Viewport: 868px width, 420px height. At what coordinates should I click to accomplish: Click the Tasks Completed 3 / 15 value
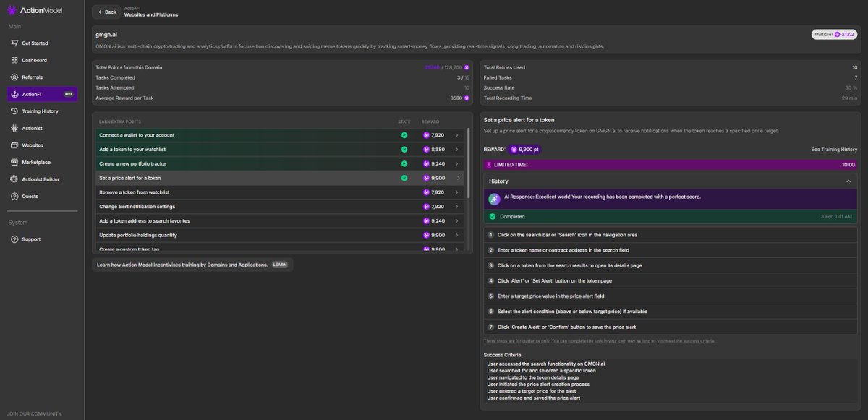(462, 77)
